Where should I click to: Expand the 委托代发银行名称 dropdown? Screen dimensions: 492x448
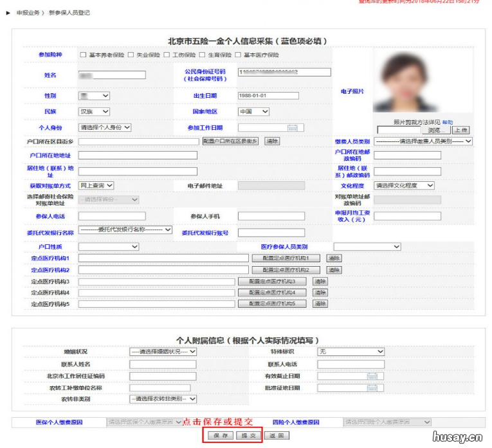[125, 230]
